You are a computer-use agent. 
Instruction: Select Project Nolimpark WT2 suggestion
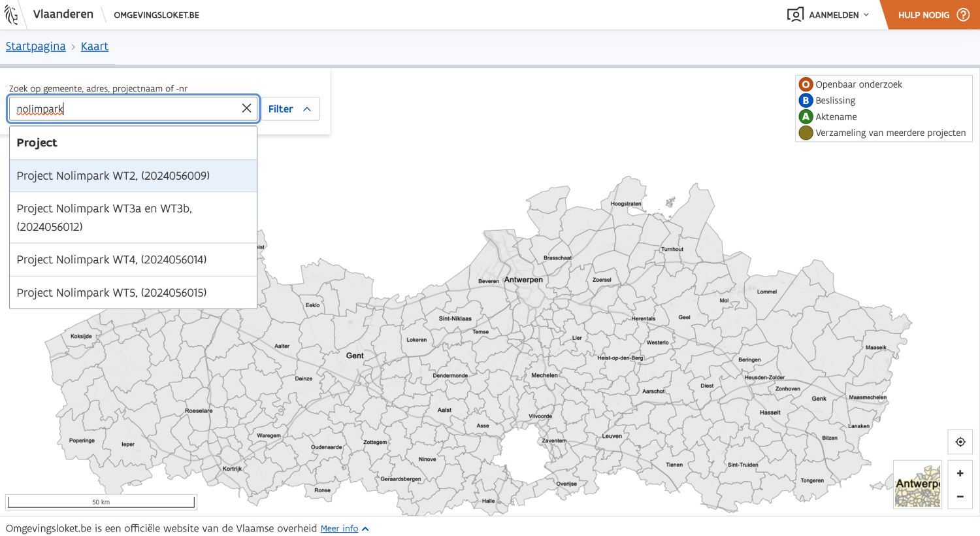tap(113, 176)
